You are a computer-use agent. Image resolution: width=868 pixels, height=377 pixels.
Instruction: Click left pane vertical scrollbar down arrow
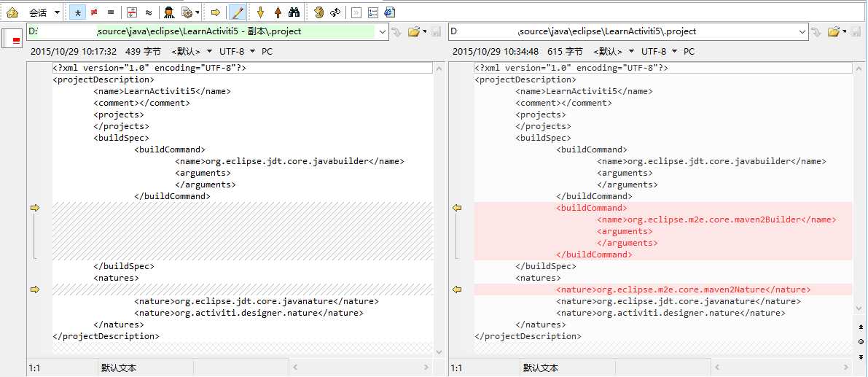coord(439,351)
